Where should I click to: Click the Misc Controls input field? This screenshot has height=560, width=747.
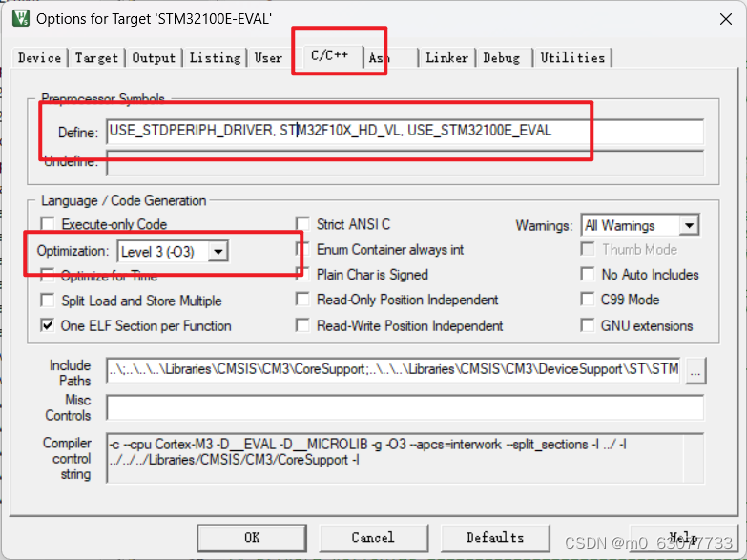pyautogui.click(x=405, y=407)
